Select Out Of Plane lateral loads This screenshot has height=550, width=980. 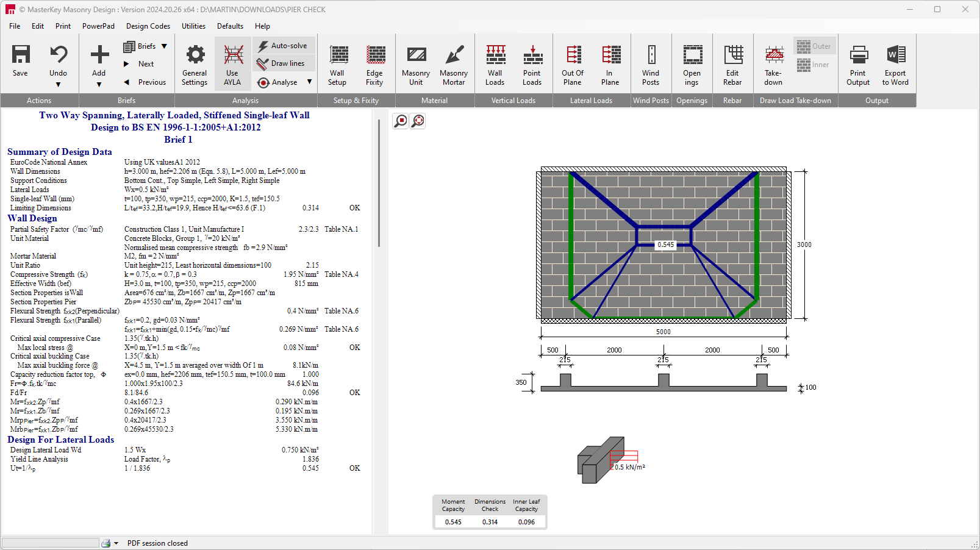573,64
